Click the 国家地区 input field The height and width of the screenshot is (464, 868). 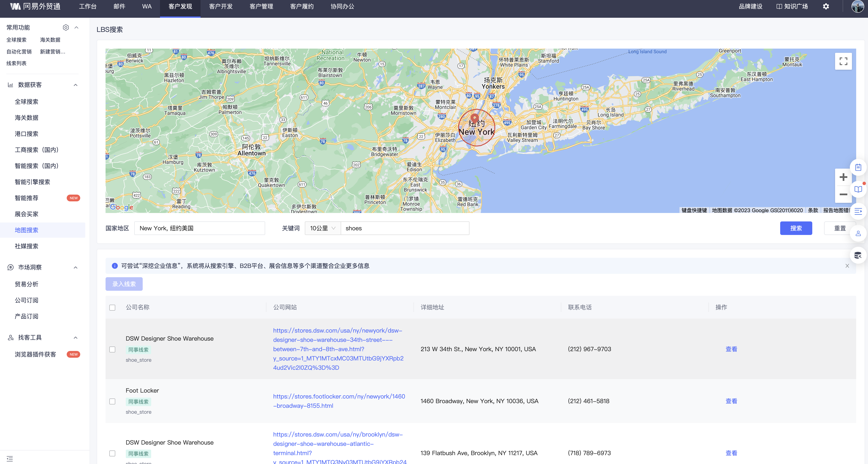pyautogui.click(x=199, y=228)
